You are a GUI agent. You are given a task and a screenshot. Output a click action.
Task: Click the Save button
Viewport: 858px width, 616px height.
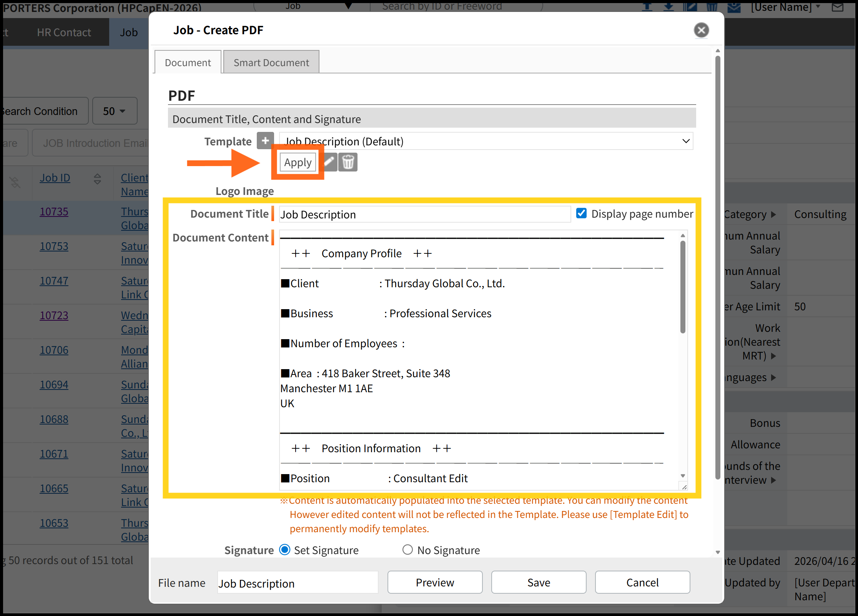coord(539,582)
